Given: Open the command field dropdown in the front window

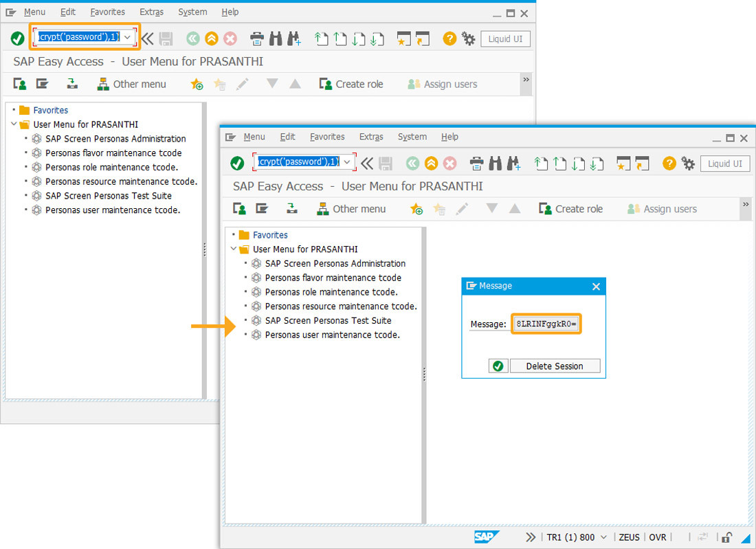Looking at the screenshot, I should click(346, 162).
